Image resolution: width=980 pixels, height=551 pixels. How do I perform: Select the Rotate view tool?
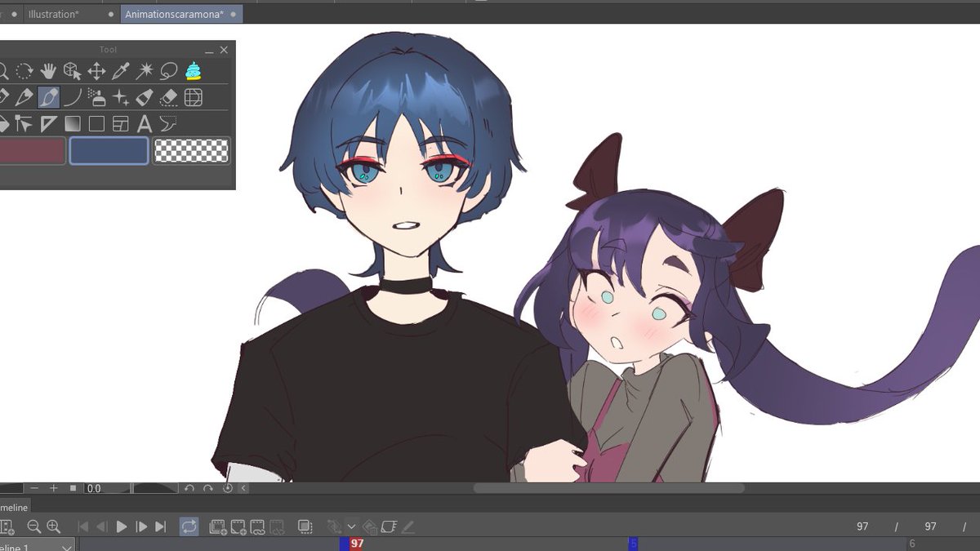(24, 71)
